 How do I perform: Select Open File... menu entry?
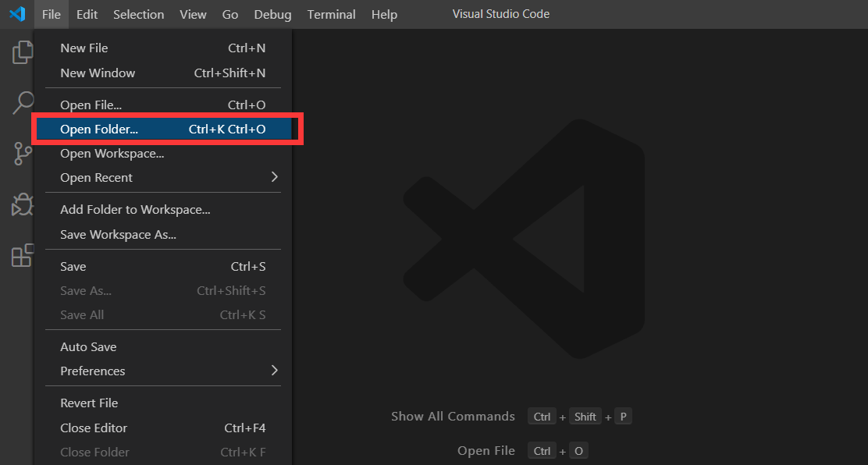coord(162,105)
